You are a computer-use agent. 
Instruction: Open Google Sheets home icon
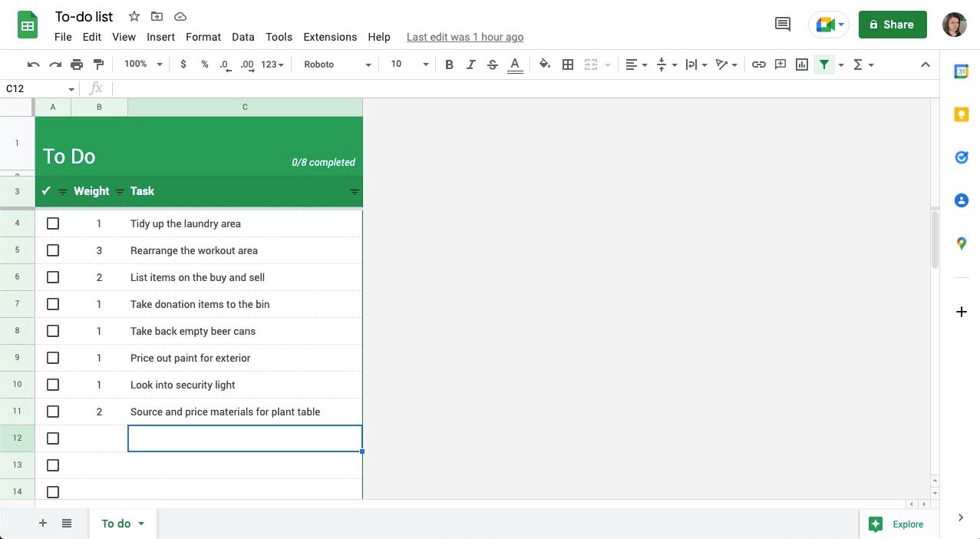click(x=28, y=25)
